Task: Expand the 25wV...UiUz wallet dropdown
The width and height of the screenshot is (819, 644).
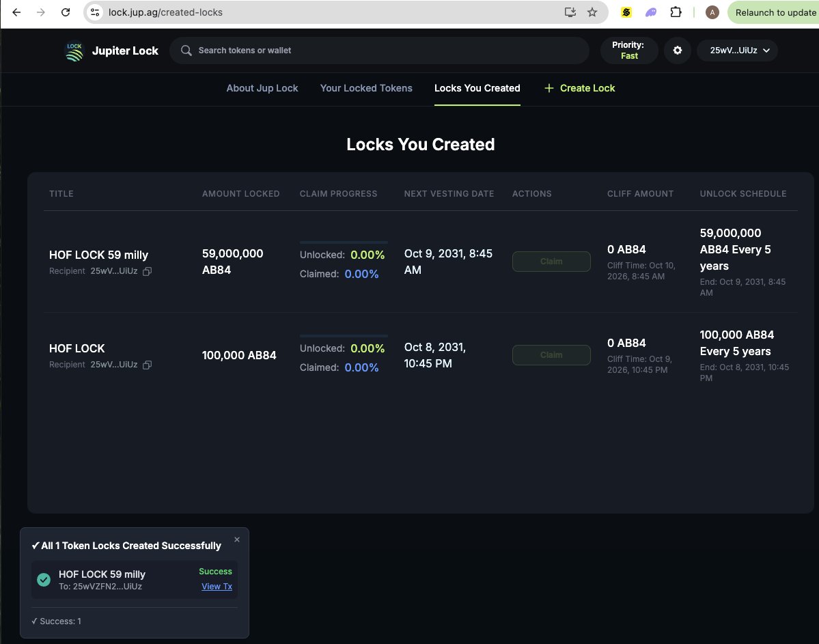Action: (737, 51)
